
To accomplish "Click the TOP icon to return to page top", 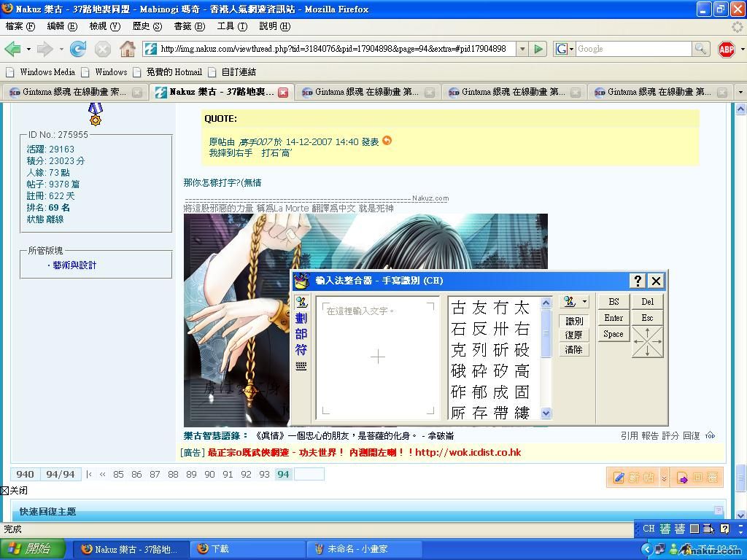I will (711, 436).
